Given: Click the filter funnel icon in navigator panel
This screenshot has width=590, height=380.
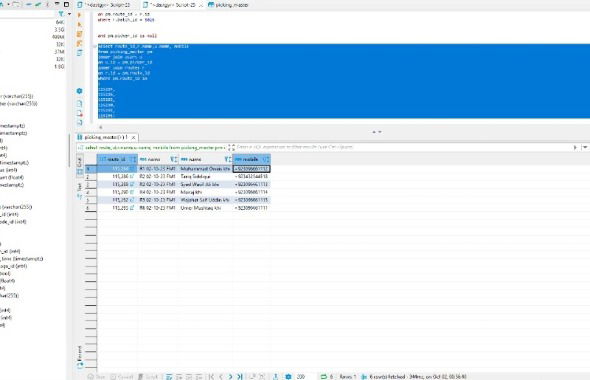Looking at the screenshot, I should (61, 14).
